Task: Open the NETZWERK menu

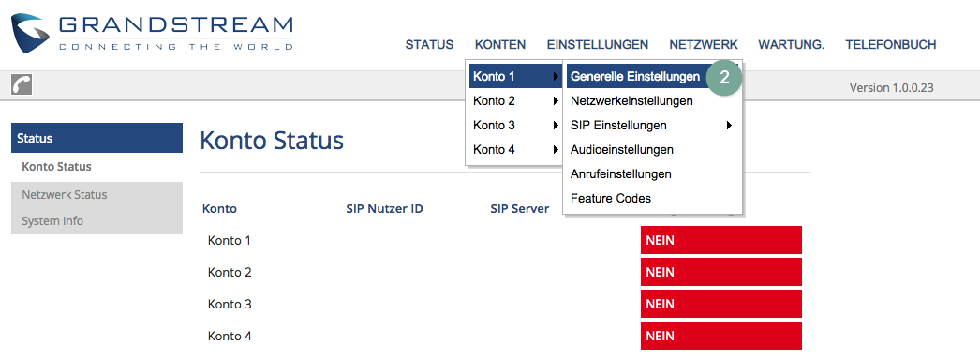Action: point(703,44)
